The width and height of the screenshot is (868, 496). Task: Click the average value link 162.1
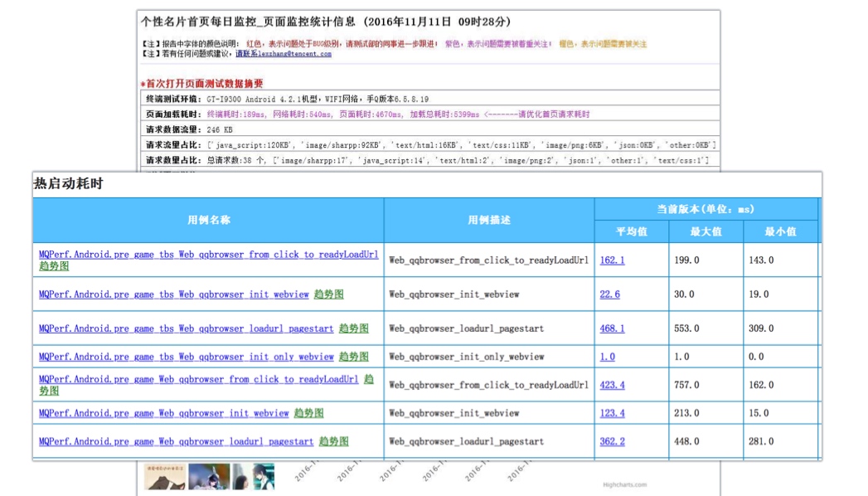point(612,260)
